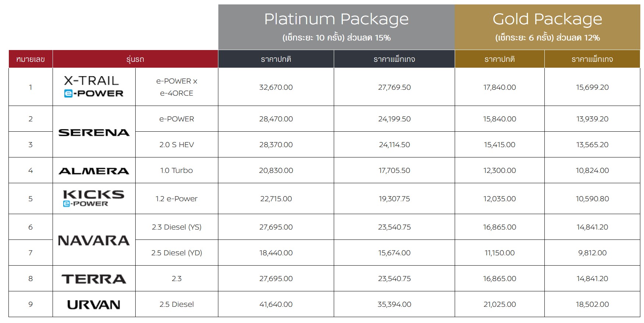Select the SERENA model logo

[94, 132]
